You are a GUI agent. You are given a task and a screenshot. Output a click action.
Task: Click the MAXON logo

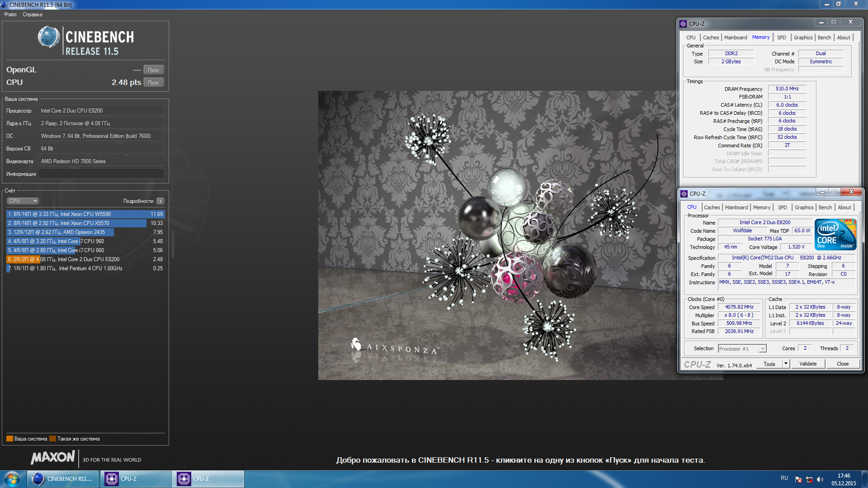pyautogui.click(x=53, y=457)
